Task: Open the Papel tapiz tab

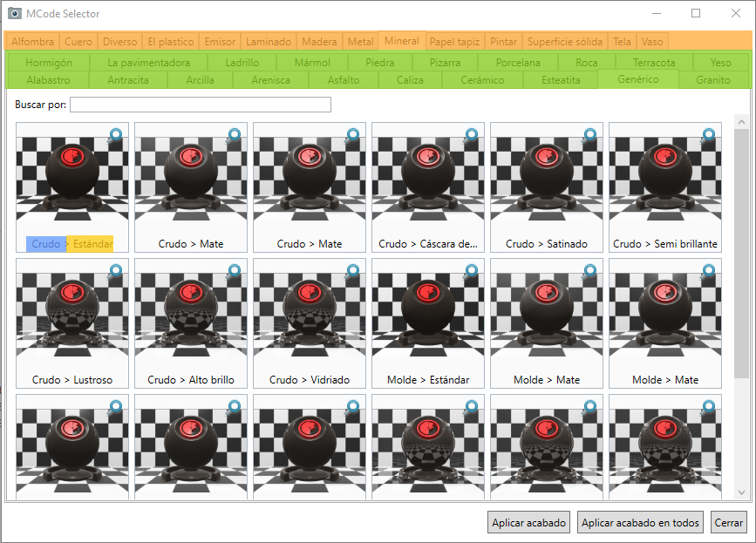Action: coord(454,42)
